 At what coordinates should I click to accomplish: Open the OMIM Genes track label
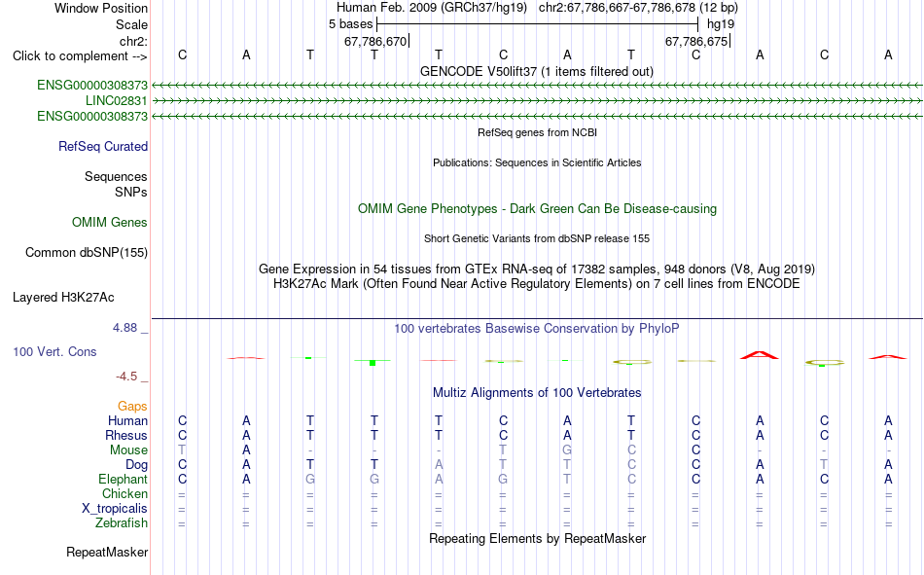110,223
